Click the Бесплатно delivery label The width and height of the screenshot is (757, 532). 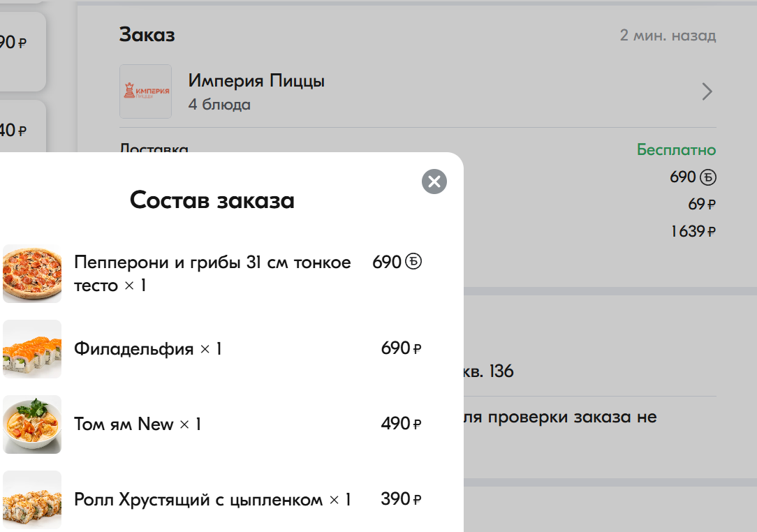click(x=676, y=150)
